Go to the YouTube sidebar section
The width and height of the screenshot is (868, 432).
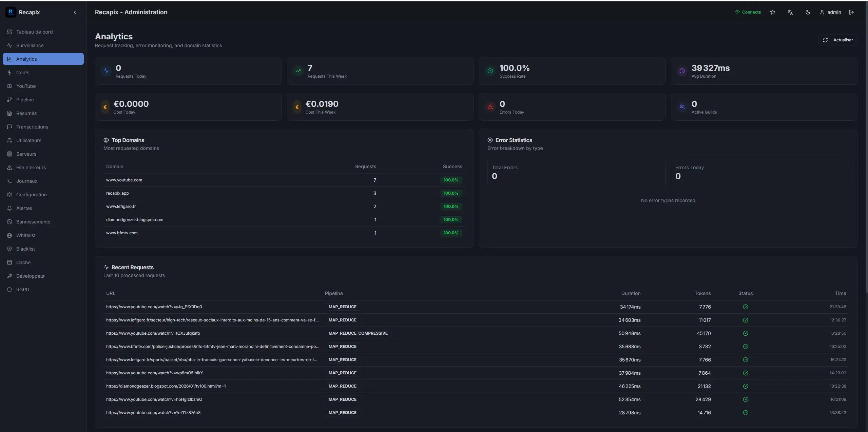(26, 86)
